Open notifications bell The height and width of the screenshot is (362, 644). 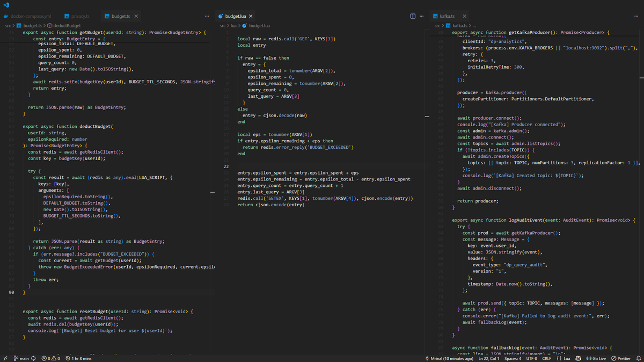[x=638, y=358]
